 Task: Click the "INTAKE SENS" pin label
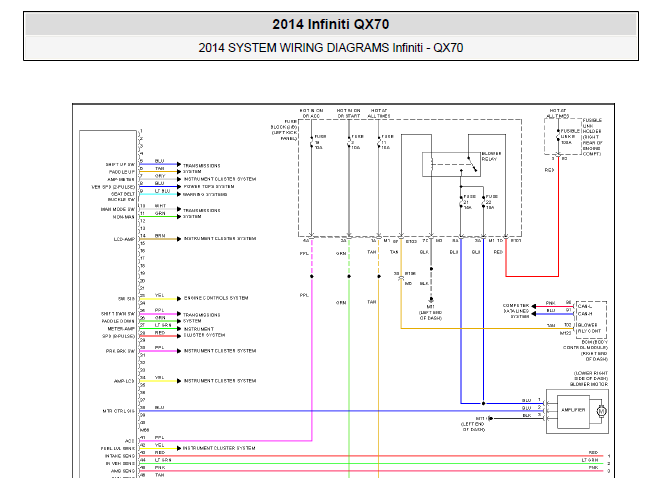tap(120, 456)
